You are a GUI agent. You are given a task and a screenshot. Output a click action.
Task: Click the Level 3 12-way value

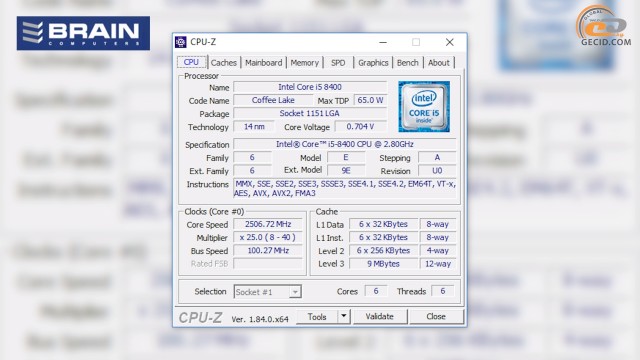tap(438, 264)
